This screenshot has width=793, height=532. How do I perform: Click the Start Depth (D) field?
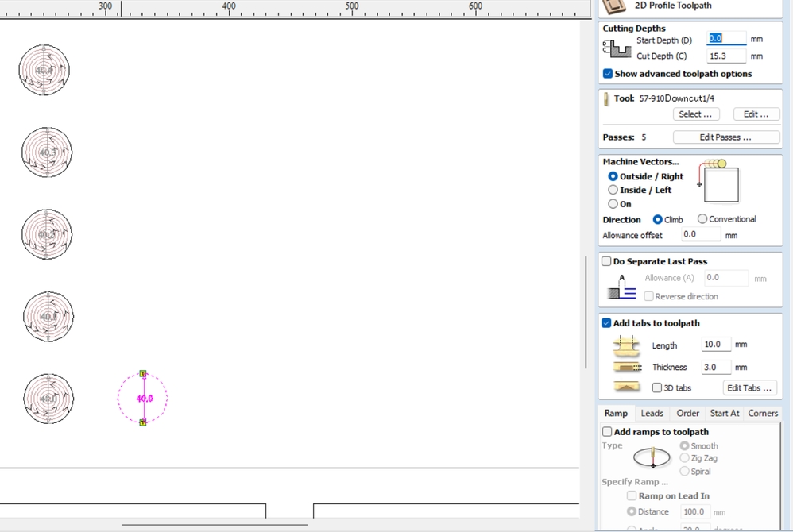click(x=726, y=38)
